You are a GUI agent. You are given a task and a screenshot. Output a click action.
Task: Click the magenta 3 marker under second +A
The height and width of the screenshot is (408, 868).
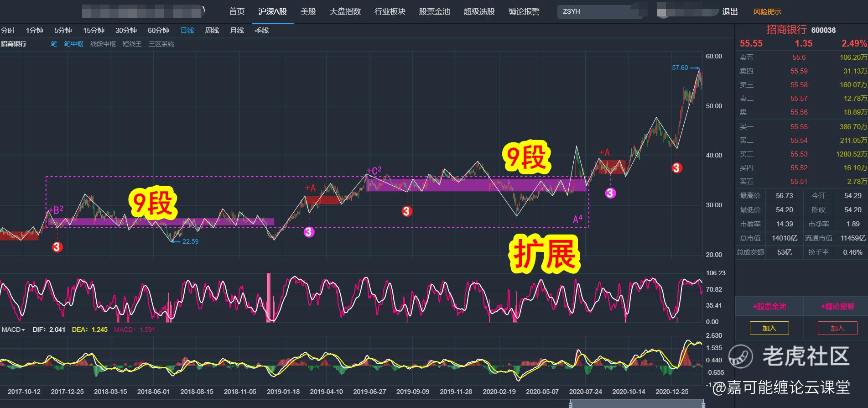tap(610, 193)
